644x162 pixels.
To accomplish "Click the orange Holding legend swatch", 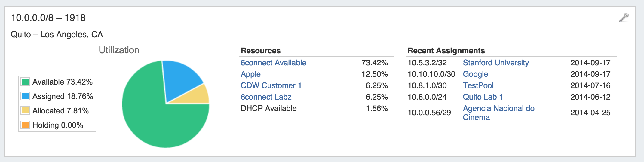I will coord(25,125).
